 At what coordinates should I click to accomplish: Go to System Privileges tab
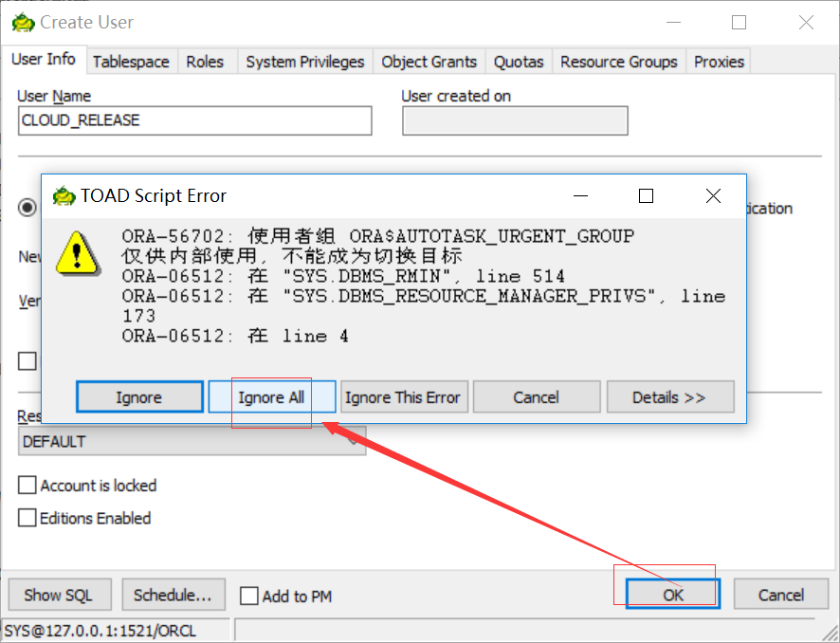(x=305, y=62)
